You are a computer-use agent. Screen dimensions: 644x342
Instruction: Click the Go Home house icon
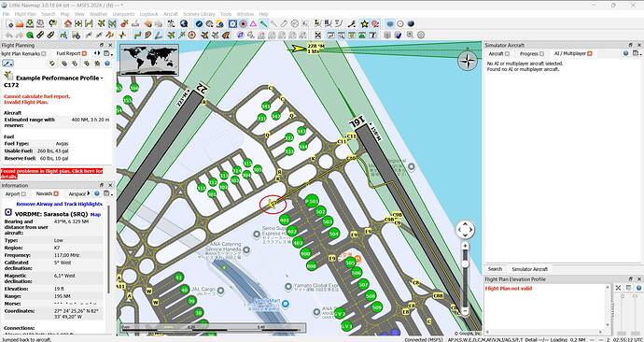tap(68, 24)
